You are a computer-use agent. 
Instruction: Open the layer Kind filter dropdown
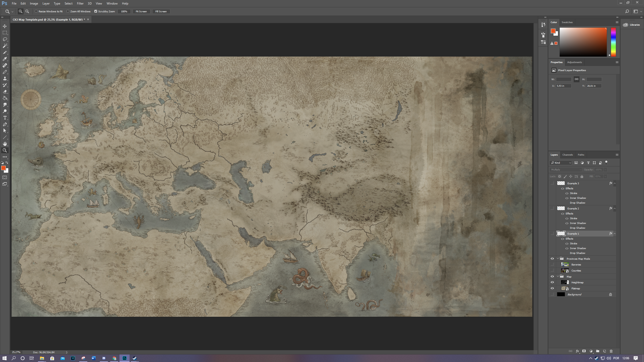coord(561,163)
